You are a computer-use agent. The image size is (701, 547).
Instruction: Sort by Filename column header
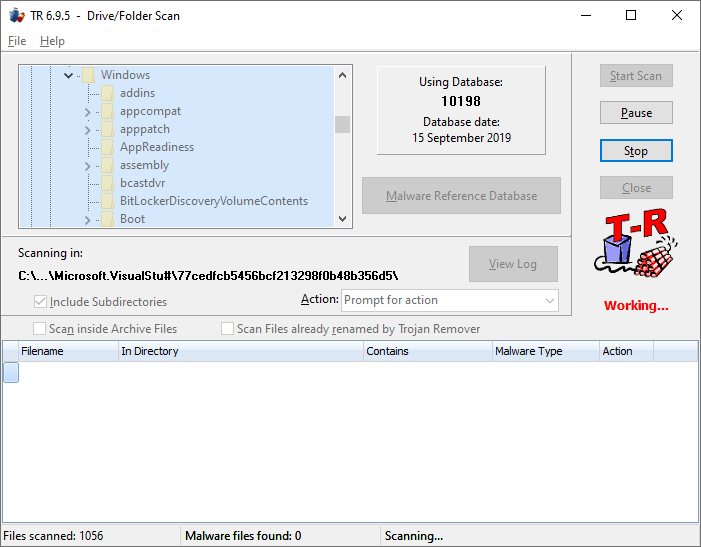pyautogui.click(x=68, y=351)
